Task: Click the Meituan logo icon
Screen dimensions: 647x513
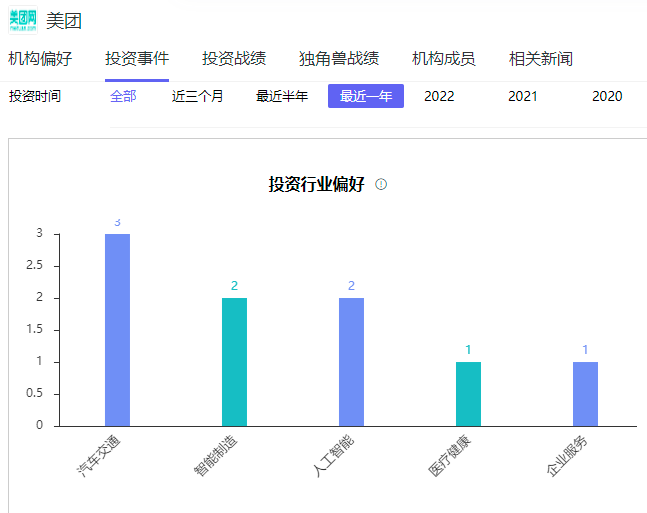Action: click(23, 20)
